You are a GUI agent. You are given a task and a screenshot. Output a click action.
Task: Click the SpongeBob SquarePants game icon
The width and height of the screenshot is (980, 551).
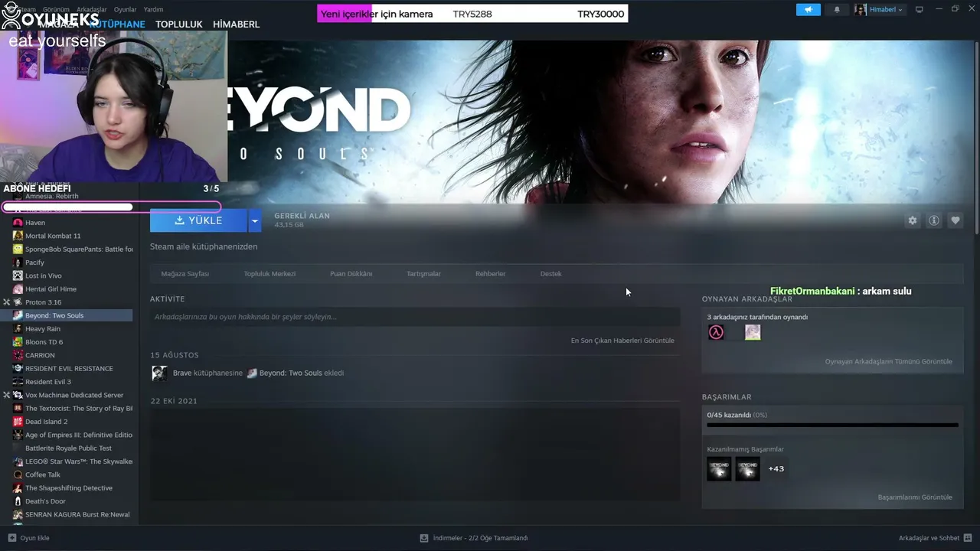18,249
